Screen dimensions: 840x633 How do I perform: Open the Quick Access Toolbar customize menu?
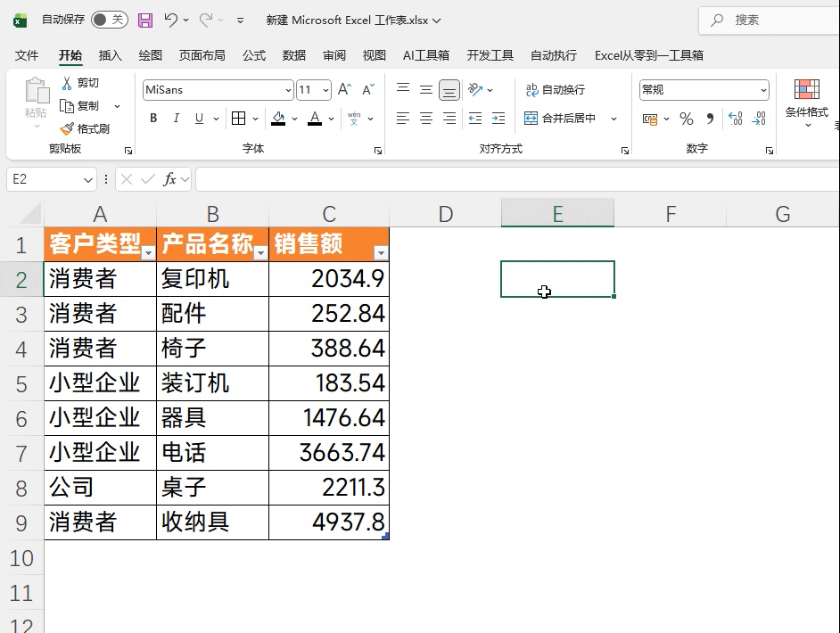pos(241,21)
